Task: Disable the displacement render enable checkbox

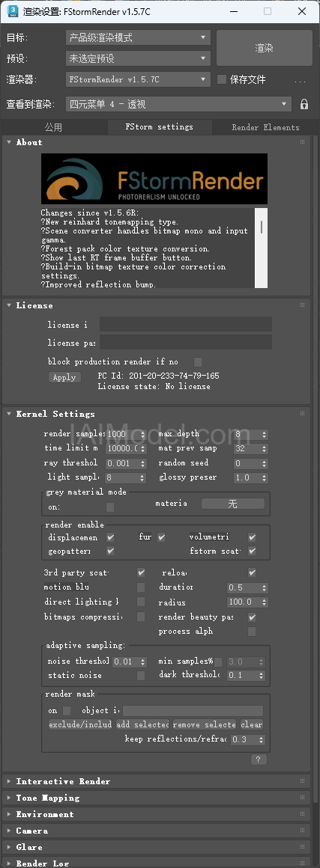Action: (x=110, y=537)
